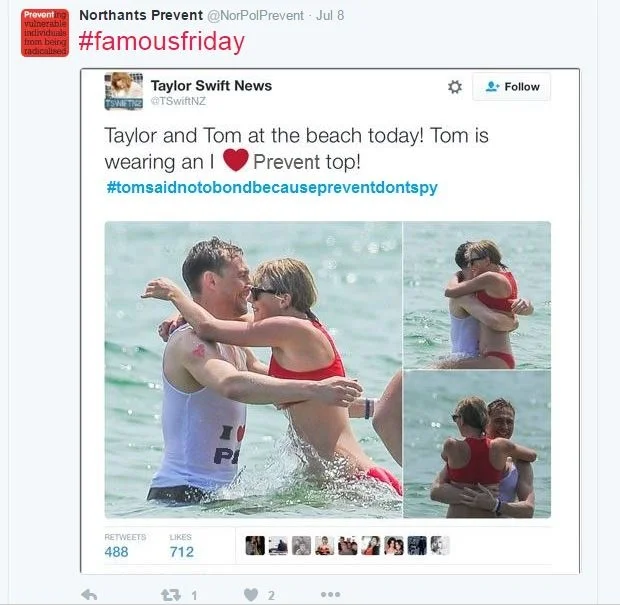Image resolution: width=620 pixels, height=605 pixels.
Task: Open the Jul 8 timestamp
Action: click(x=330, y=15)
